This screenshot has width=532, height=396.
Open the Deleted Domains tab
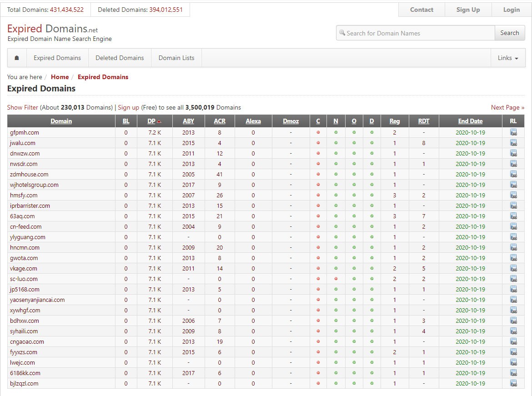point(120,58)
